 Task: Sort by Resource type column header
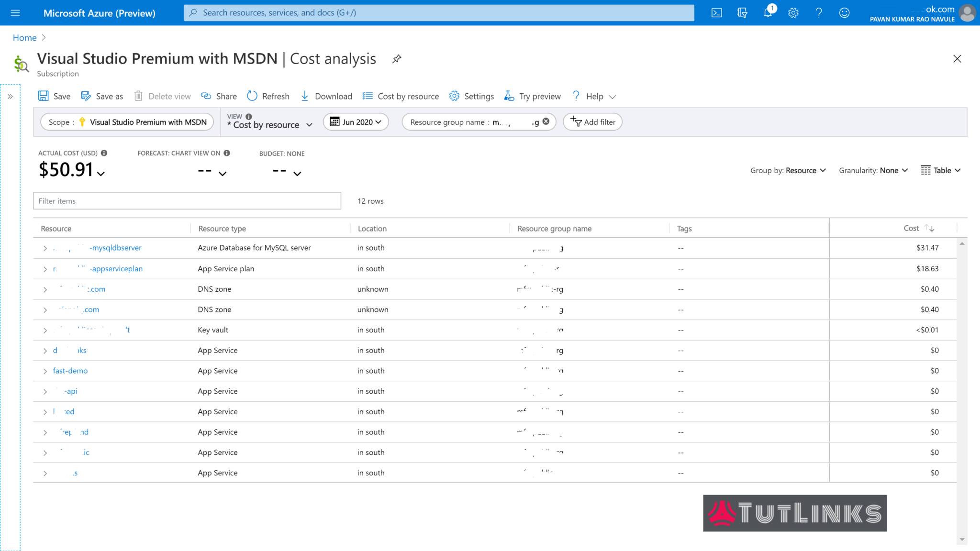[x=222, y=229]
